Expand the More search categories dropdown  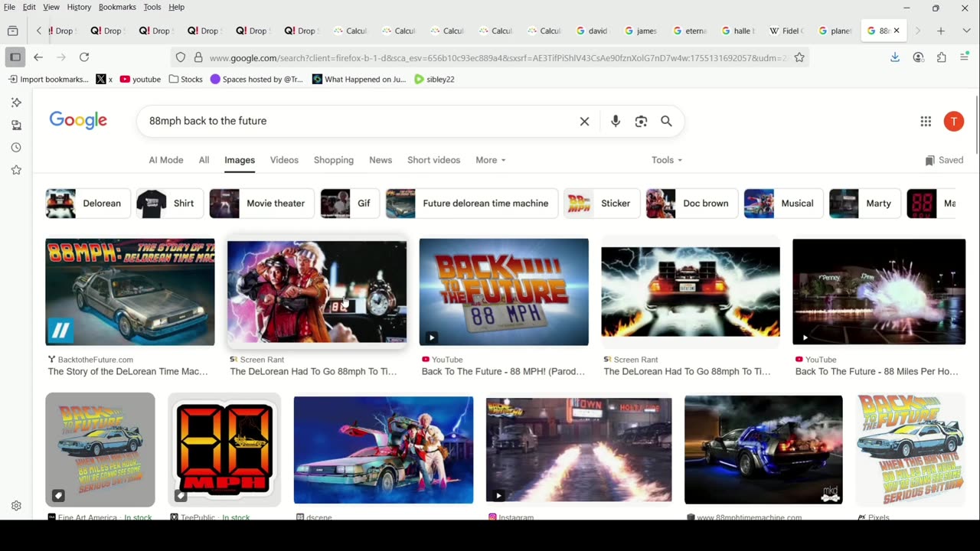[x=491, y=160]
